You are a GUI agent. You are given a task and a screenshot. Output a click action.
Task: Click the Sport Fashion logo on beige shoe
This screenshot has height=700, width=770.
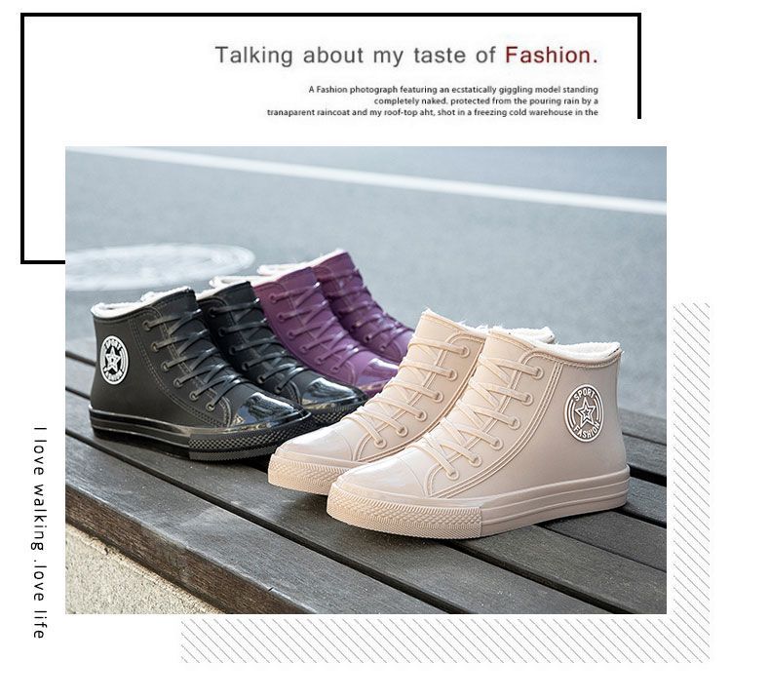[584, 412]
